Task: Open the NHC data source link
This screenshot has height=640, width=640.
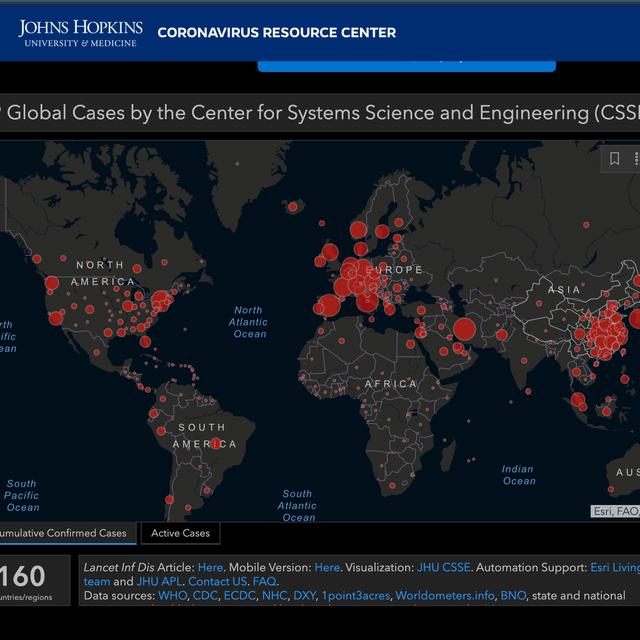Action: [274, 596]
